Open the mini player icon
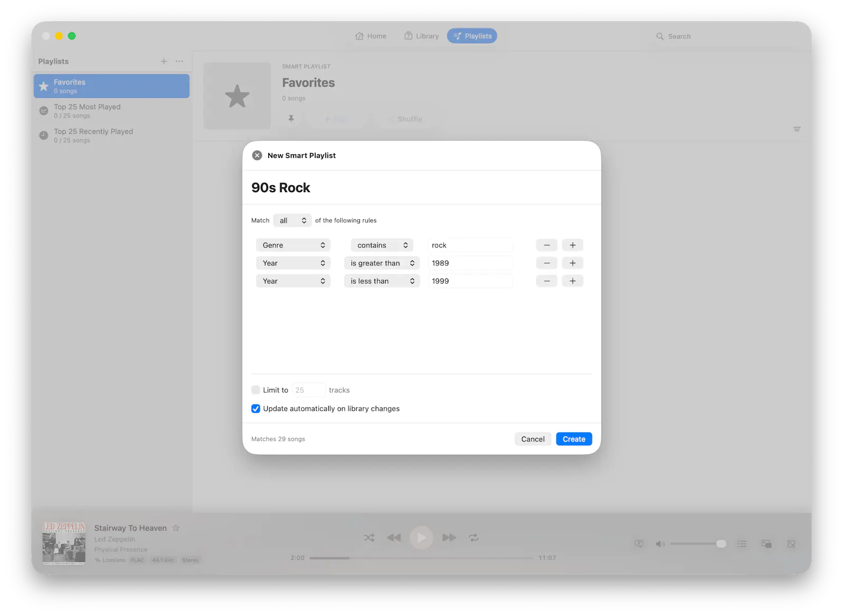This screenshot has width=843, height=616. tap(767, 544)
